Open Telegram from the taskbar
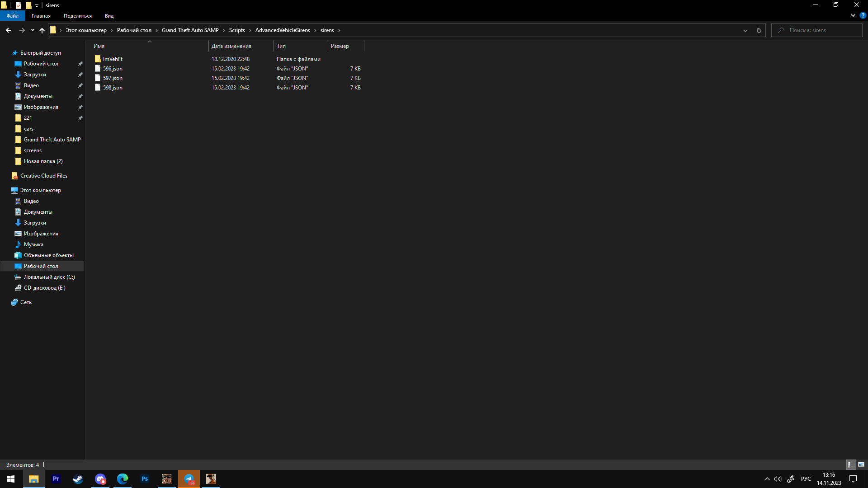 pos(189,479)
